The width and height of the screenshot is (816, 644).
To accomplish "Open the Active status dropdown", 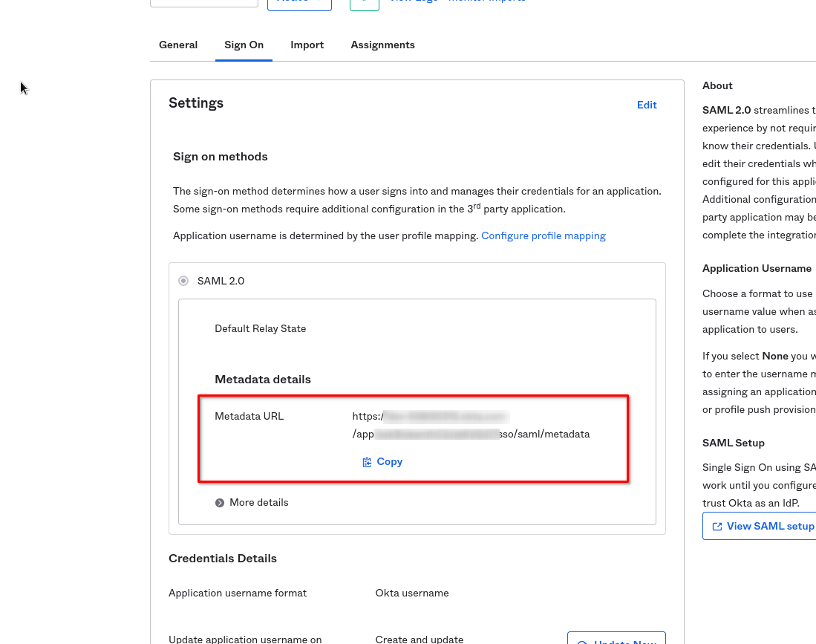I will pos(299,3).
